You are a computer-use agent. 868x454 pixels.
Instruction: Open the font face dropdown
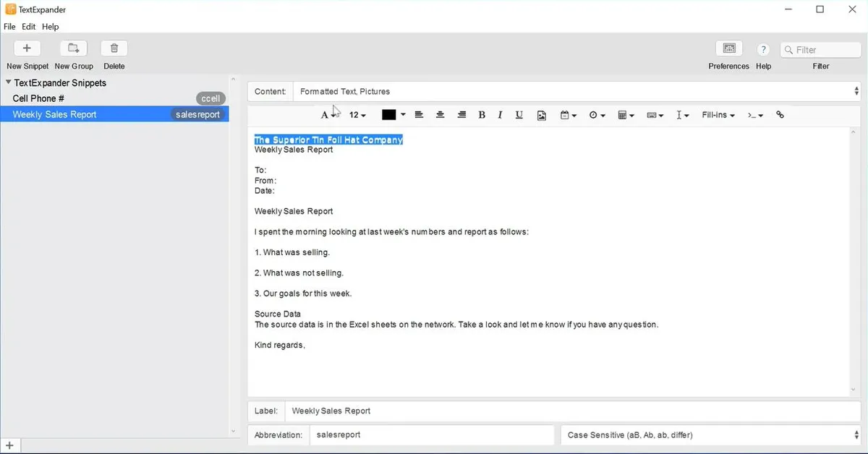[329, 115]
